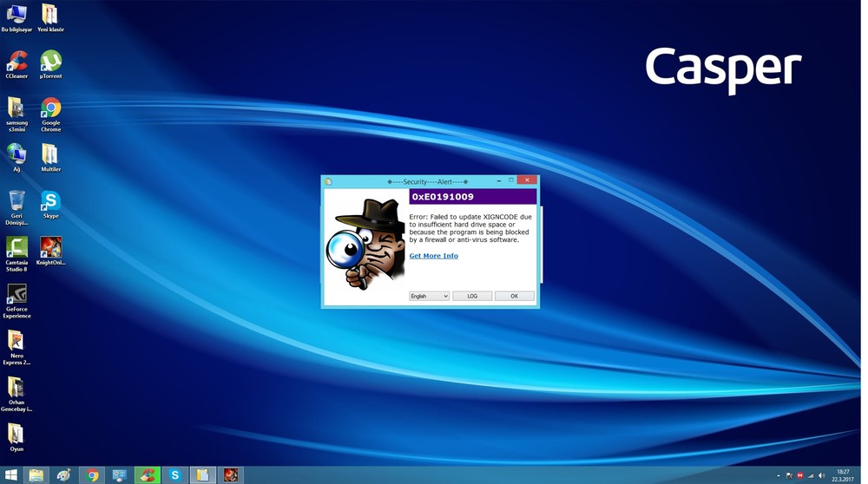Select the Geri Dönüşüm recycle bin

point(16,208)
